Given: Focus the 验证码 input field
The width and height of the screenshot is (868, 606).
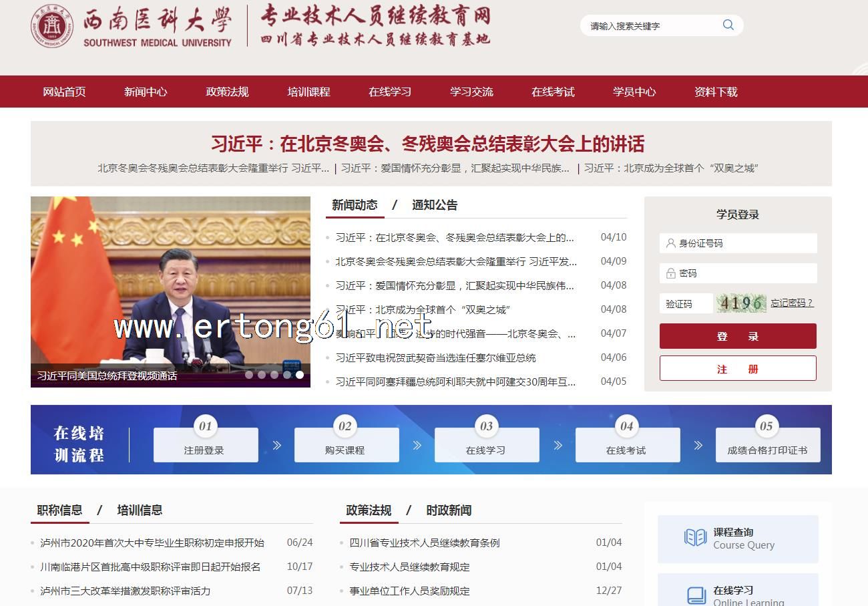Looking at the screenshot, I should click(686, 304).
